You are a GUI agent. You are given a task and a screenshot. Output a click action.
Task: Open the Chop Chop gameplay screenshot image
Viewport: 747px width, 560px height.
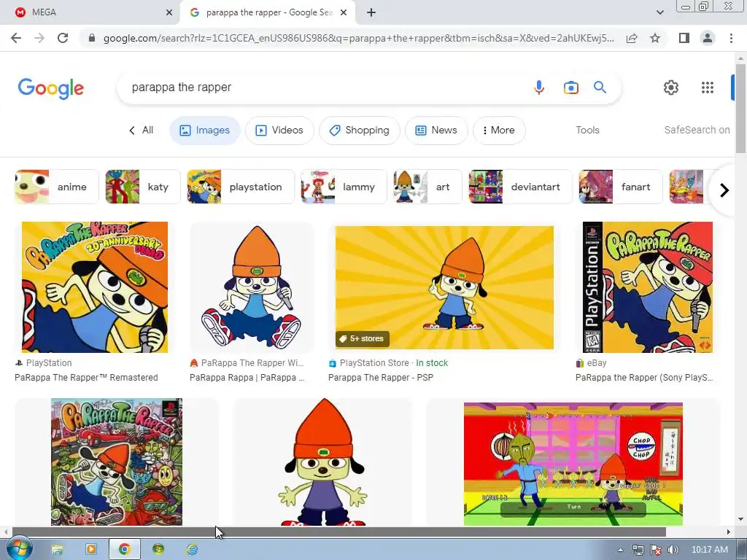click(573, 464)
